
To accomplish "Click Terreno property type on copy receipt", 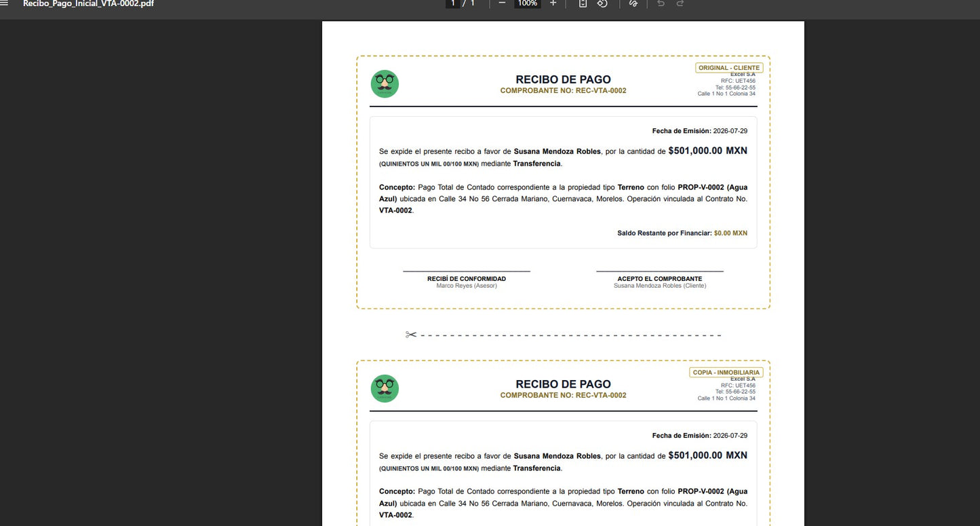I will pos(631,491).
